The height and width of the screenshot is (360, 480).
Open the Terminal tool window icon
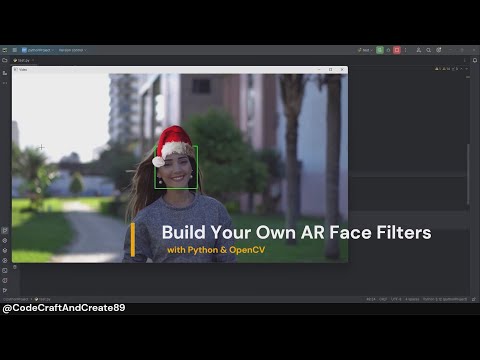click(x=5, y=270)
